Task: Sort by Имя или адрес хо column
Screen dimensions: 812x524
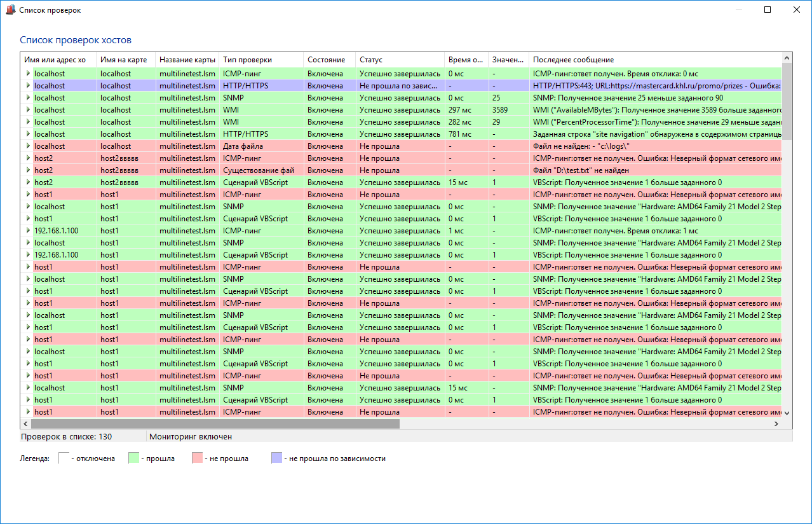Action: point(58,60)
